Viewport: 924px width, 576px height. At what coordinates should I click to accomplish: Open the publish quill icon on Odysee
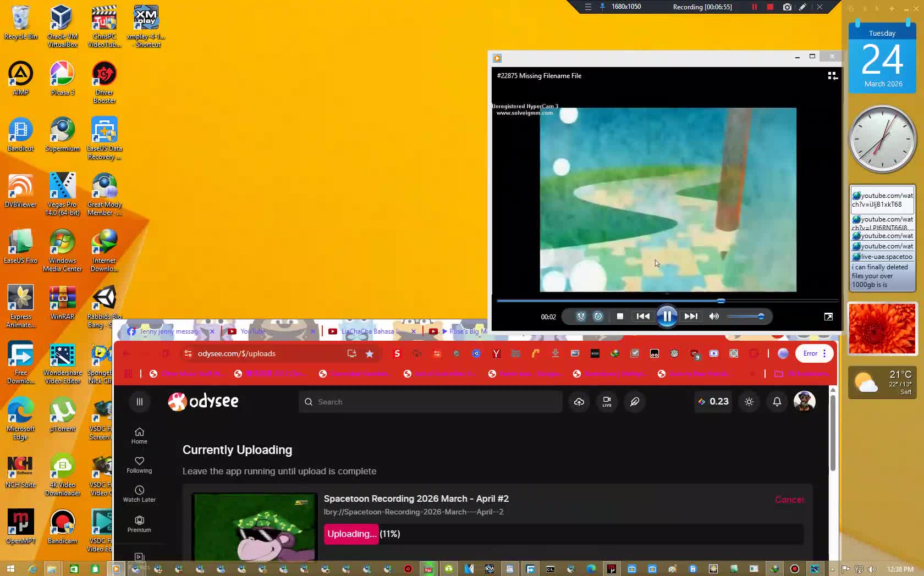pyautogui.click(x=634, y=402)
